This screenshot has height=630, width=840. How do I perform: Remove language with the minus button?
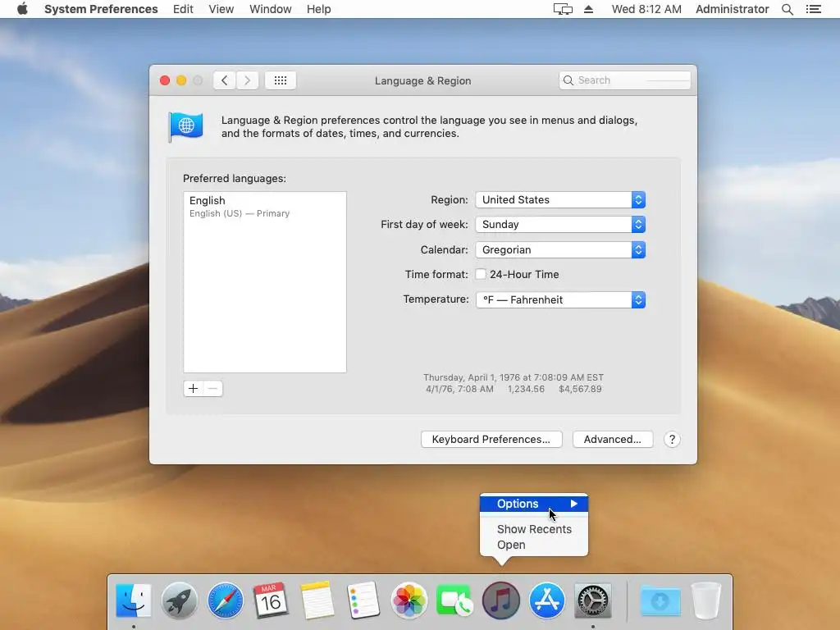coord(212,388)
